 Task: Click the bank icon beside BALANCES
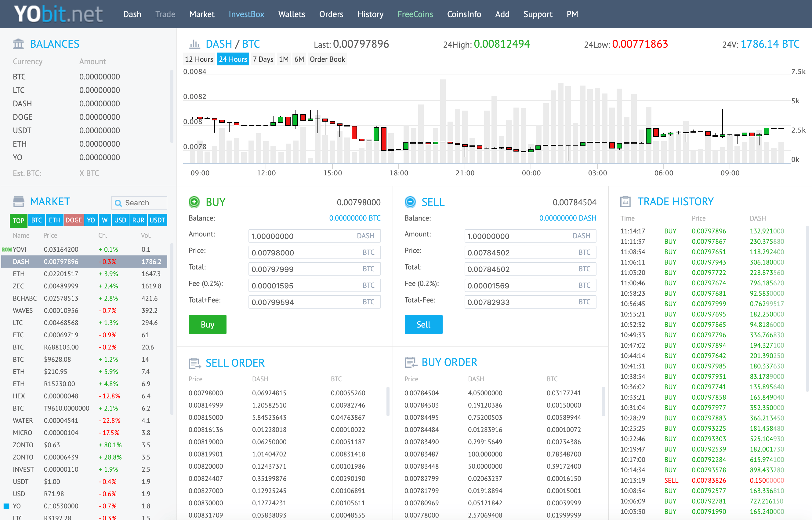[18, 44]
